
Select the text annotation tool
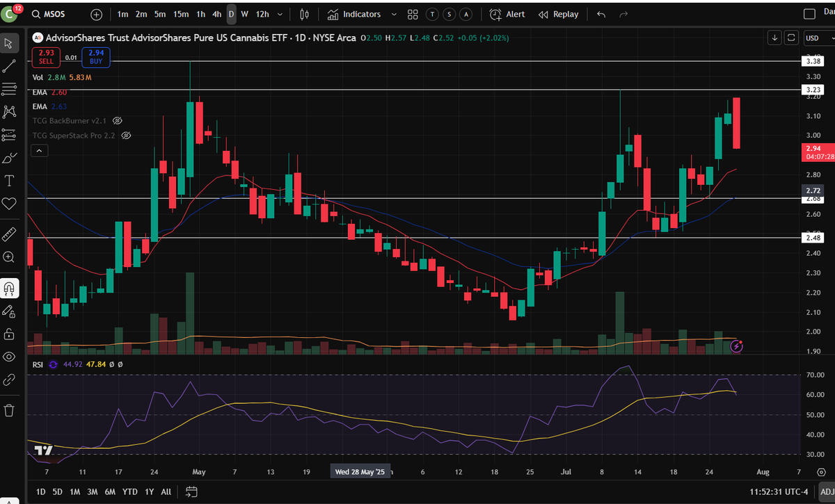point(9,181)
